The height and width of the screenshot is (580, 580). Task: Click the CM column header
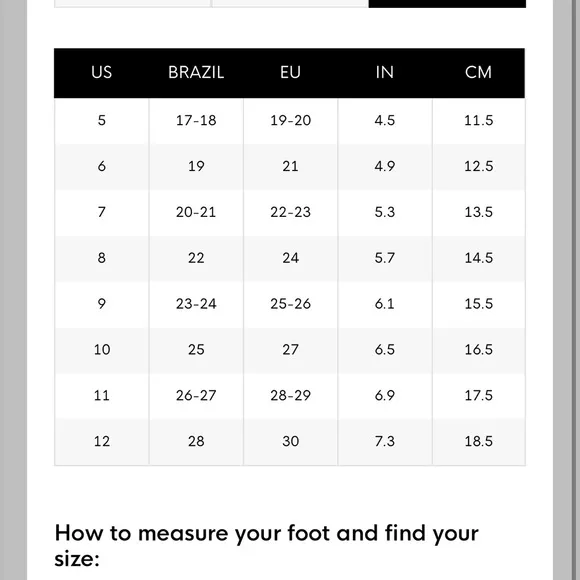tap(479, 72)
